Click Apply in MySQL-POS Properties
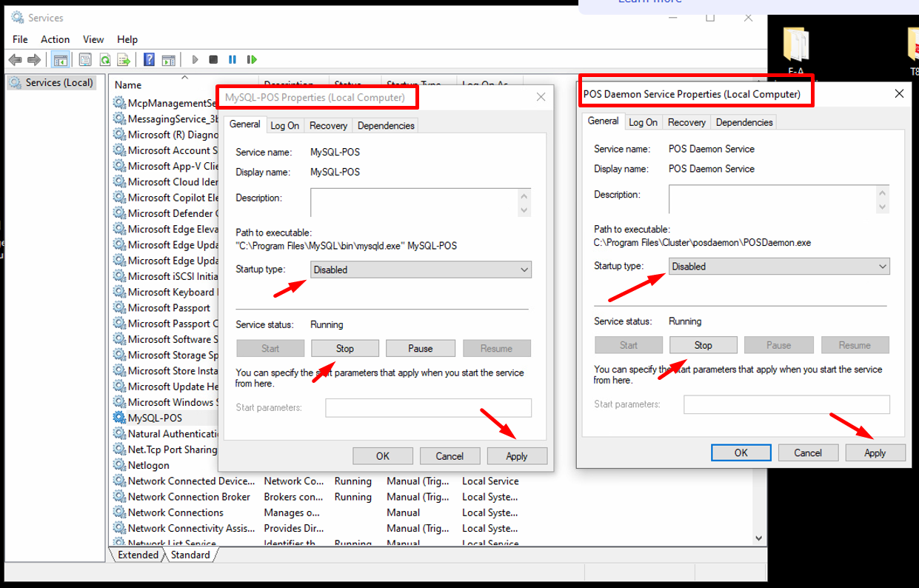This screenshot has width=919, height=588. click(517, 456)
